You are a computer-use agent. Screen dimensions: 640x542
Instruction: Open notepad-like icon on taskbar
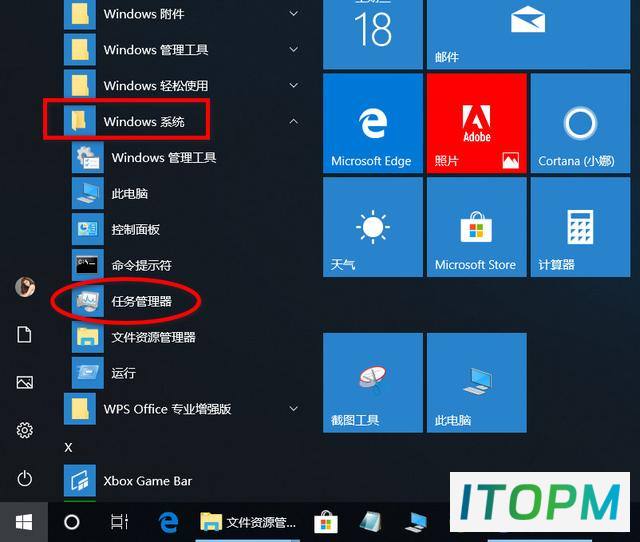pos(371,522)
